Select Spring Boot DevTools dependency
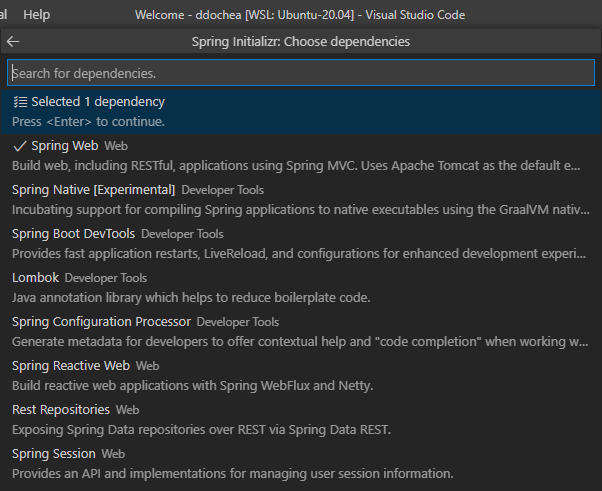Viewport: 602px width, 491px height. point(301,244)
